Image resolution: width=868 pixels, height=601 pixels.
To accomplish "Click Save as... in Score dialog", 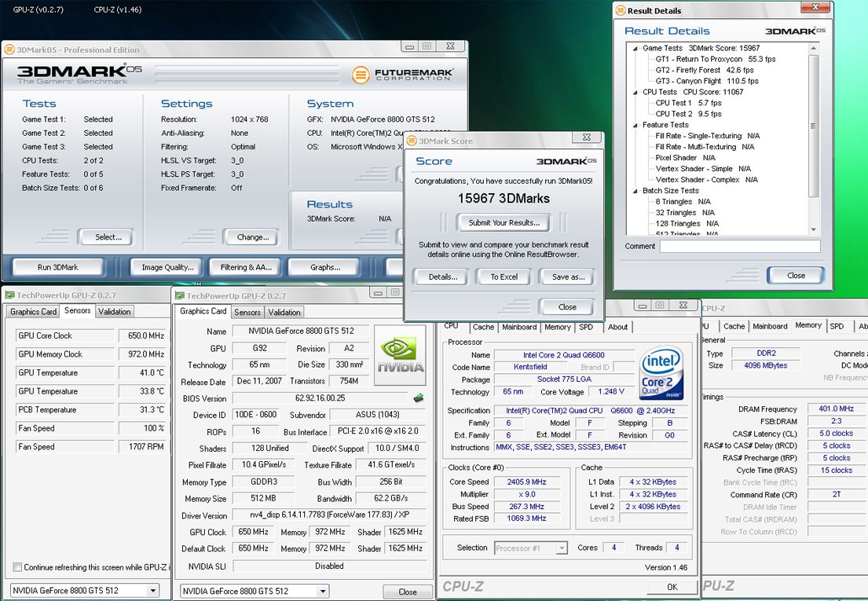I will tap(569, 277).
